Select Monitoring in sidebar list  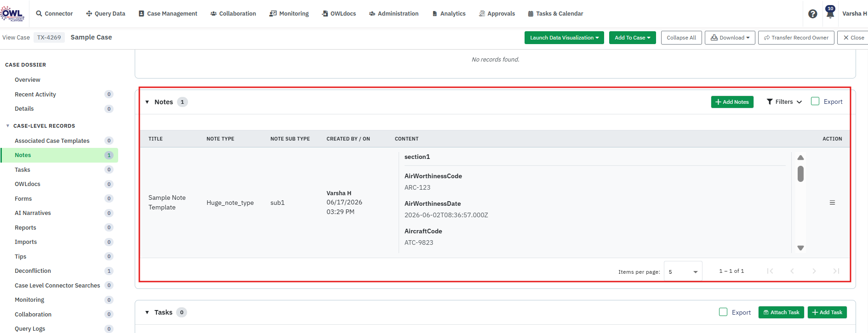pyautogui.click(x=29, y=300)
